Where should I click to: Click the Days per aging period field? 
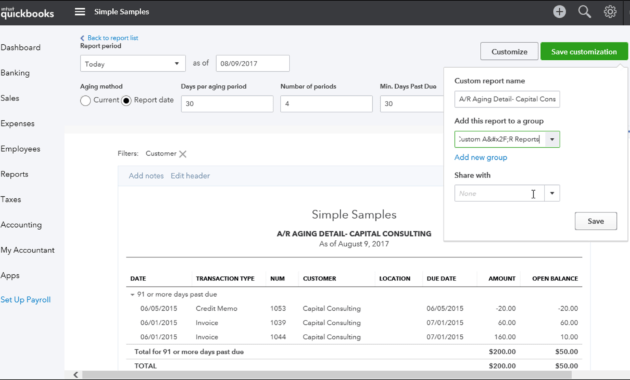pos(227,104)
